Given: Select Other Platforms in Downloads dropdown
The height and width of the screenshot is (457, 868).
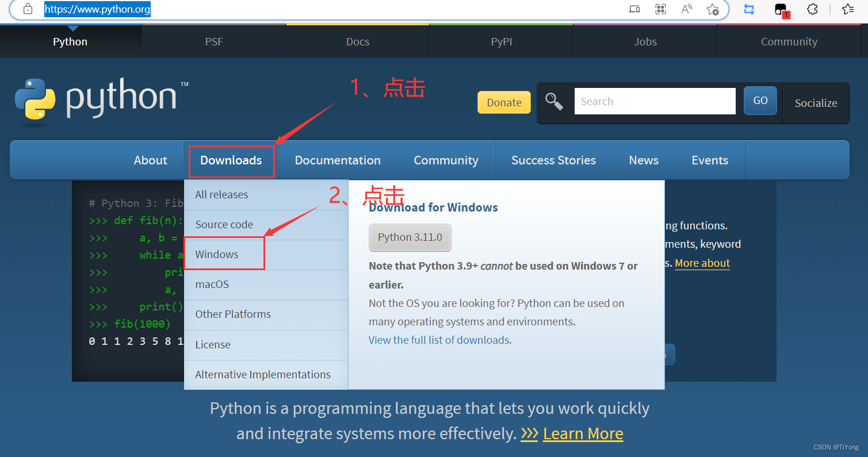Looking at the screenshot, I should click(266, 314).
